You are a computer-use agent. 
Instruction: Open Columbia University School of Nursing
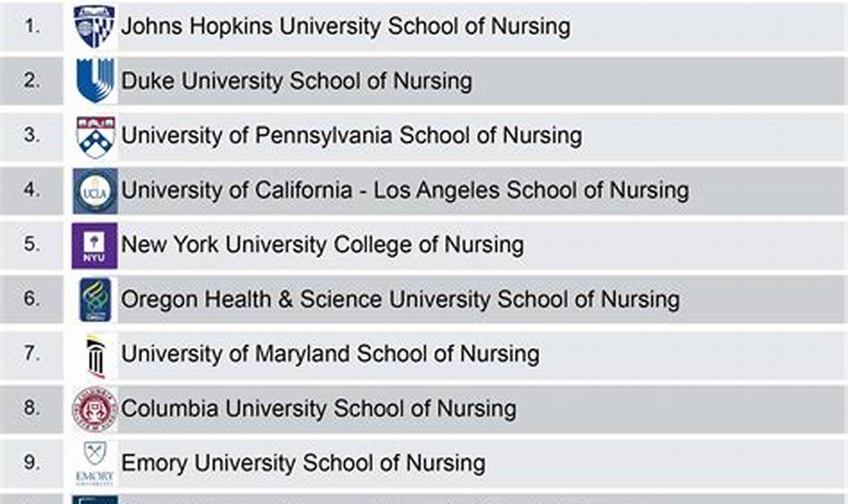[x=318, y=409]
